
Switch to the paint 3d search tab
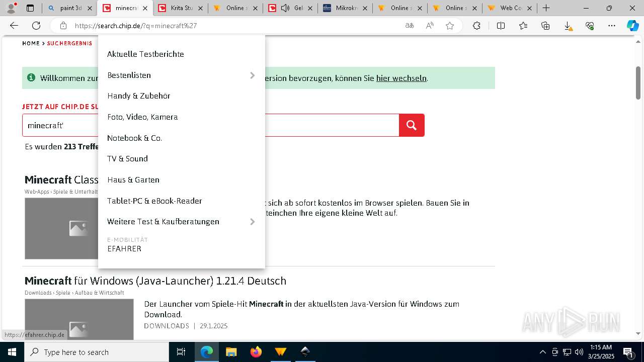point(69,8)
